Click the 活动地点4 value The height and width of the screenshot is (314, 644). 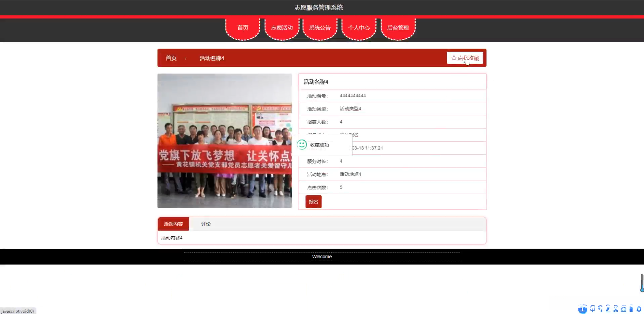pyautogui.click(x=350, y=174)
